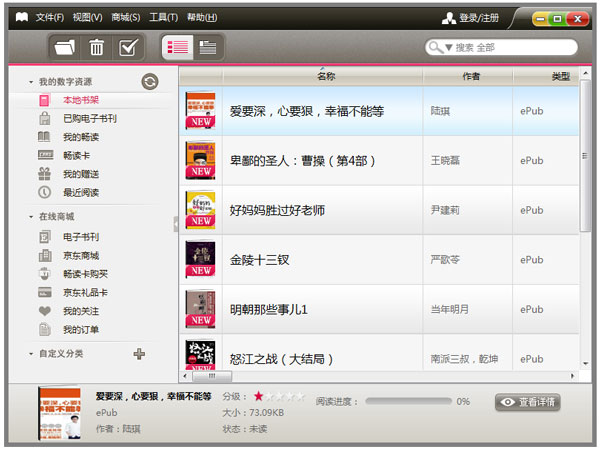
Task: Collapse the 在线商城 section
Action: click(x=31, y=216)
